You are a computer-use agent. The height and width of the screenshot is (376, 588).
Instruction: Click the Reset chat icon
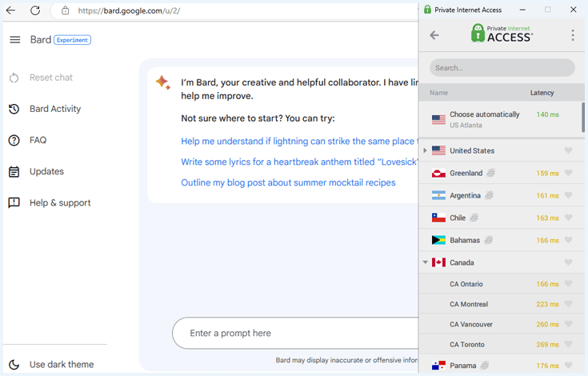click(14, 78)
